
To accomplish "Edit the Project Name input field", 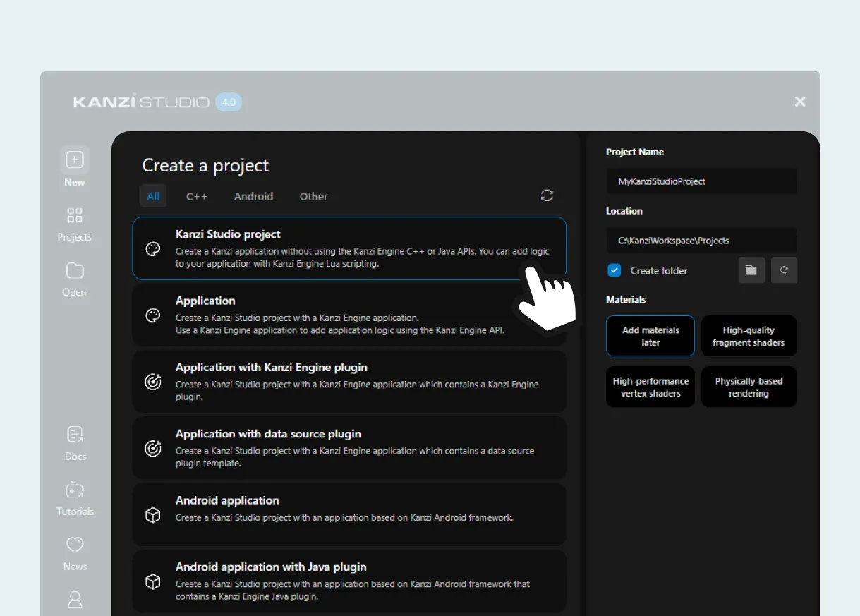I will pos(701,181).
